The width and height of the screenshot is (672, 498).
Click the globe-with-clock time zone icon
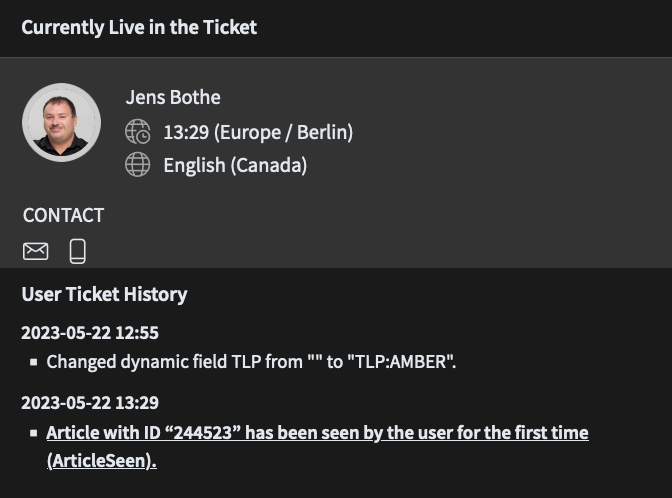pos(138,132)
